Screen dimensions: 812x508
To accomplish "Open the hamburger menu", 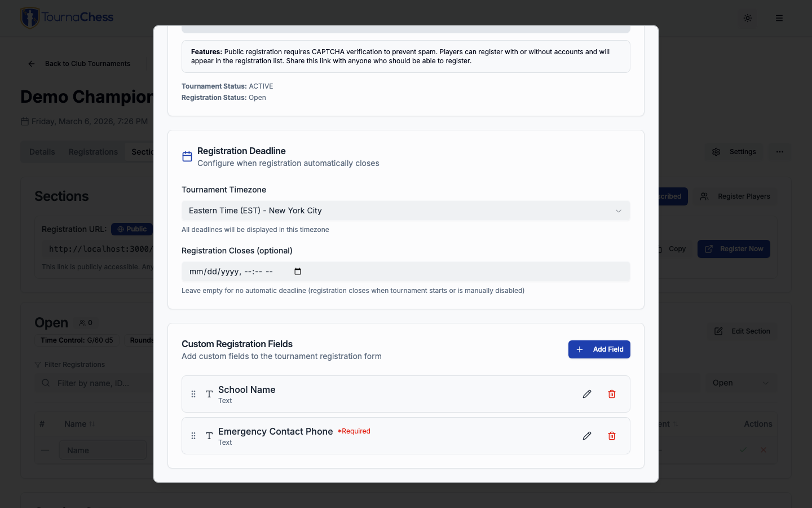I will [x=779, y=18].
